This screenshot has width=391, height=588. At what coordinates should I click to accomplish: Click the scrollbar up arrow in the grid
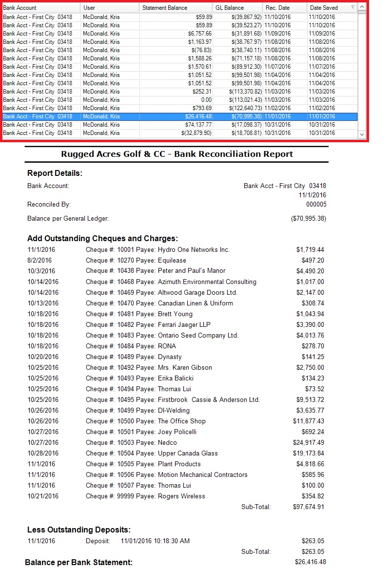362,7
